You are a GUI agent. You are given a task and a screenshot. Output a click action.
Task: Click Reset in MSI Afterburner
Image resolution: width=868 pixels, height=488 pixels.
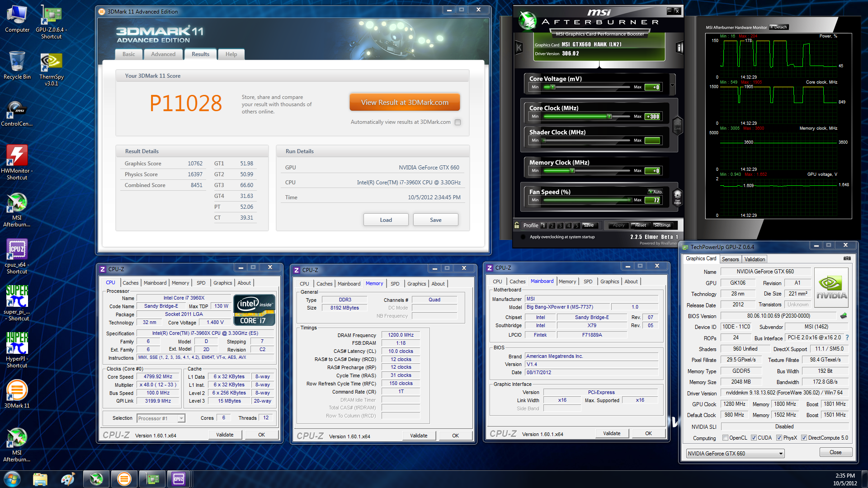click(x=640, y=225)
